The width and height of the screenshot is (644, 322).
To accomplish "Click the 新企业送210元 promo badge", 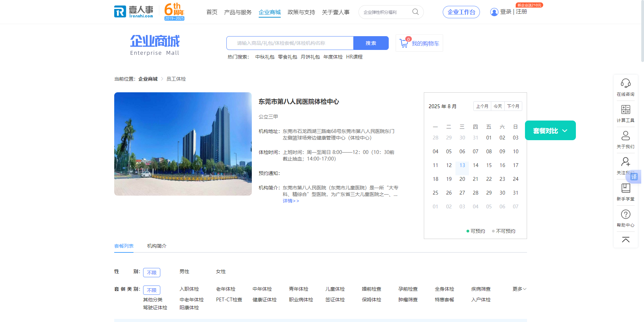I will coord(529,5).
